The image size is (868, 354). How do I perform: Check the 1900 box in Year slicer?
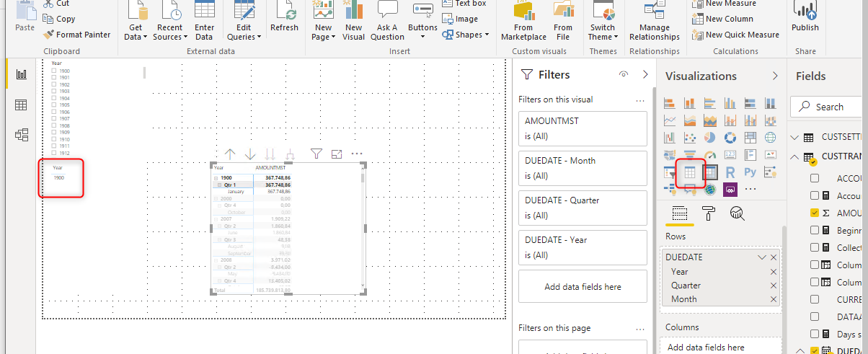tap(54, 71)
